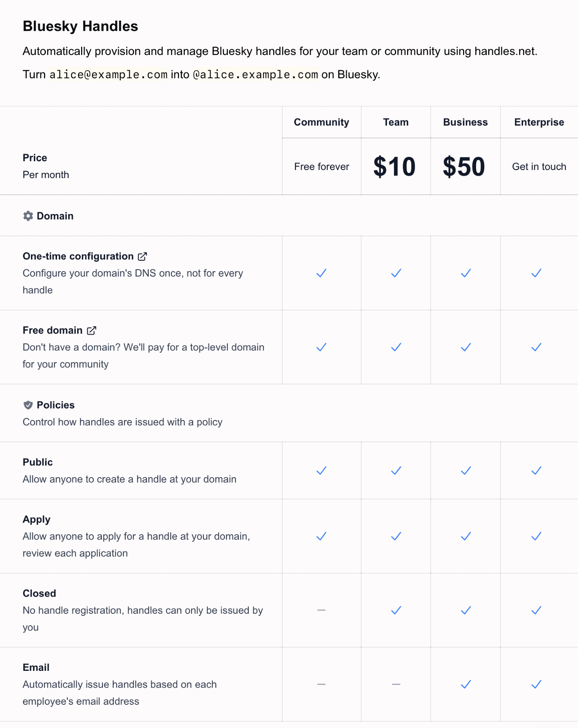The height and width of the screenshot is (728, 578).
Task: Click the Free domain title link
Action: [x=53, y=330]
